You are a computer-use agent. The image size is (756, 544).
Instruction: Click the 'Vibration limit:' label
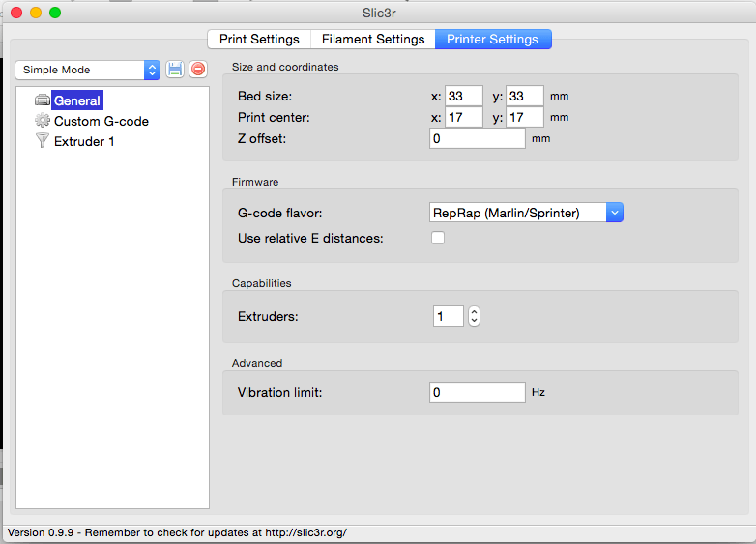279,392
